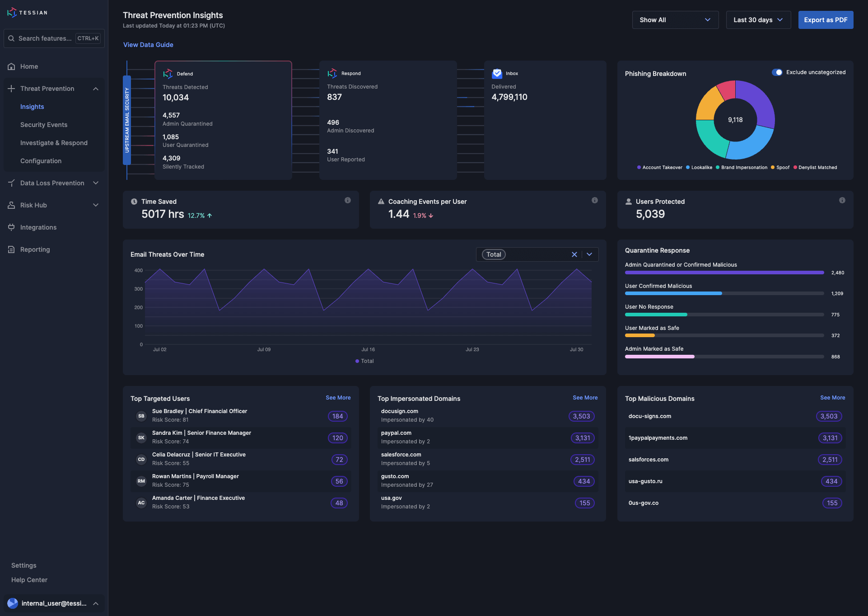This screenshot has height=616, width=868.
Task: Click the Total tag in series selector
Action: click(x=494, y=254)
